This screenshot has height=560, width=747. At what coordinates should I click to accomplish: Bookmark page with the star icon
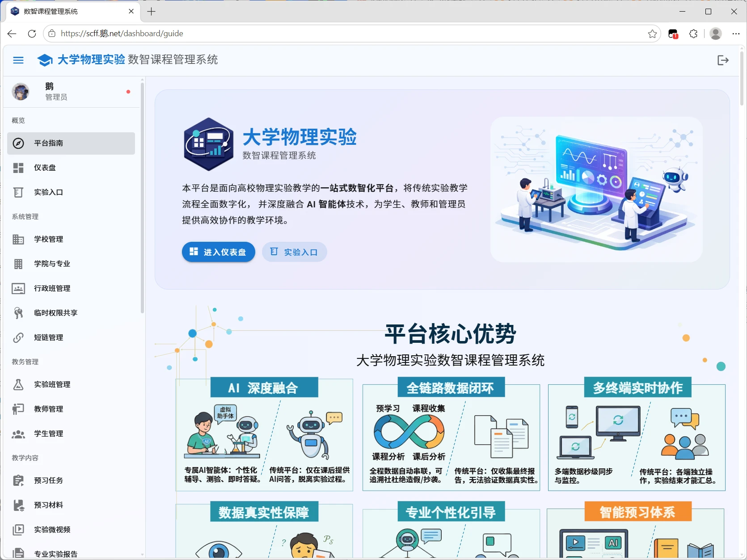click(x=652, y=34)
